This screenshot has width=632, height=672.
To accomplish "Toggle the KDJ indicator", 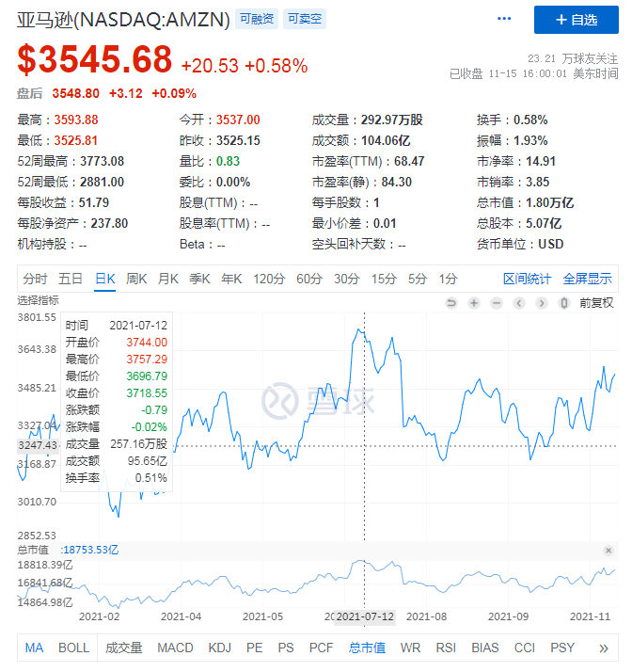I will [219, 648].
